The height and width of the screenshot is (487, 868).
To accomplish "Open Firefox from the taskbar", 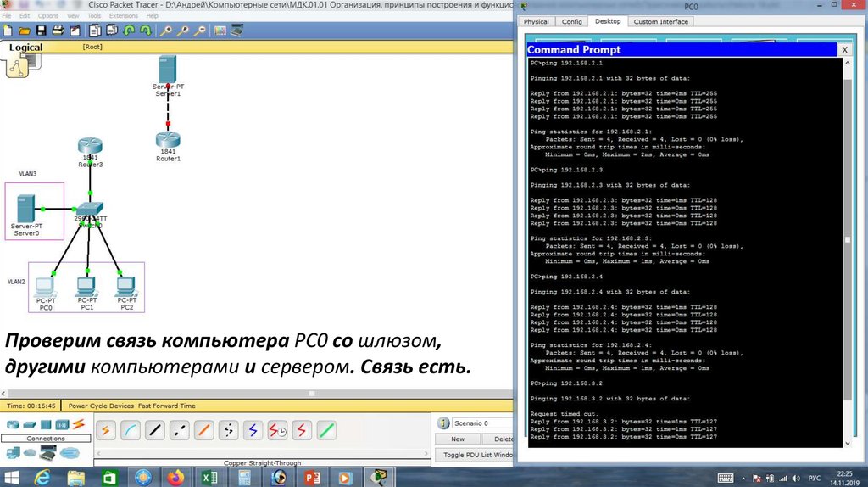I will pos(175,477).
